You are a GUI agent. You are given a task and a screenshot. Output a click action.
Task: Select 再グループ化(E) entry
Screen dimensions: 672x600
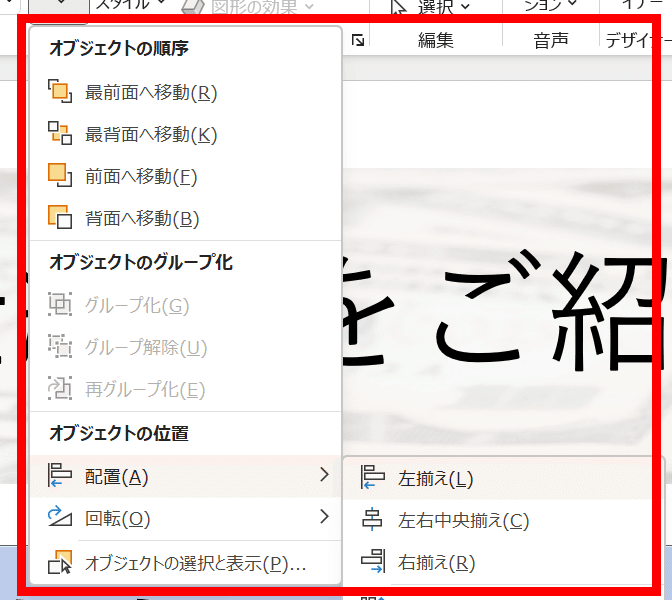[x=186, y=389]
